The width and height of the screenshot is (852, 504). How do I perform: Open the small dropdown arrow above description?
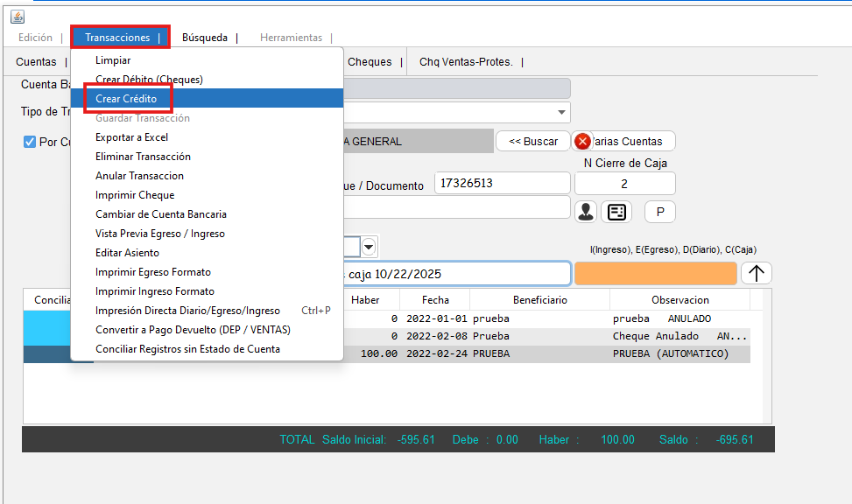pyautogui.click(x=370, y=248)
